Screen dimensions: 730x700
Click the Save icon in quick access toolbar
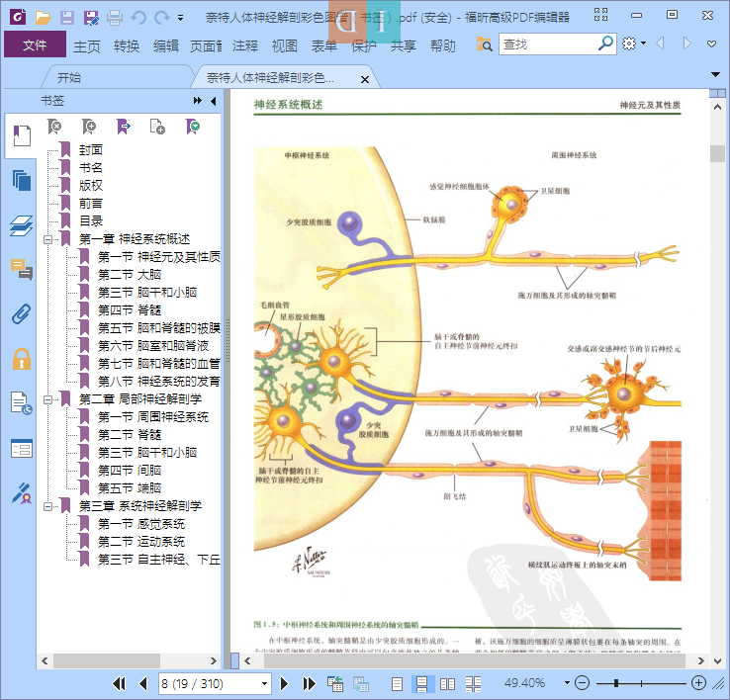[67, 18]
